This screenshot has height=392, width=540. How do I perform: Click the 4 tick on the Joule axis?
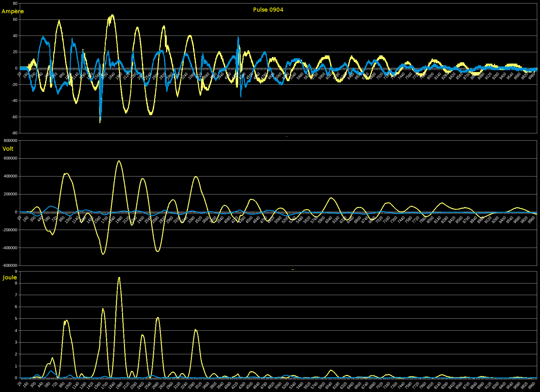pos(16,331)
